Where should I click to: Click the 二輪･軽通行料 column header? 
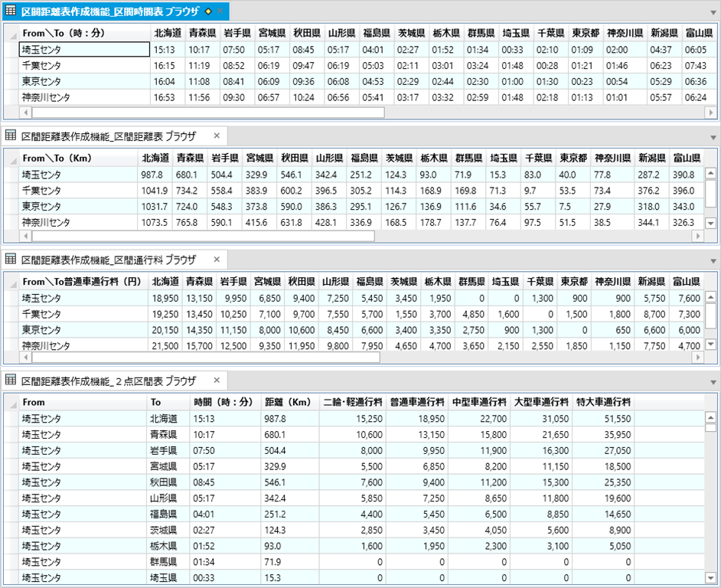click(x=353, y=402)
